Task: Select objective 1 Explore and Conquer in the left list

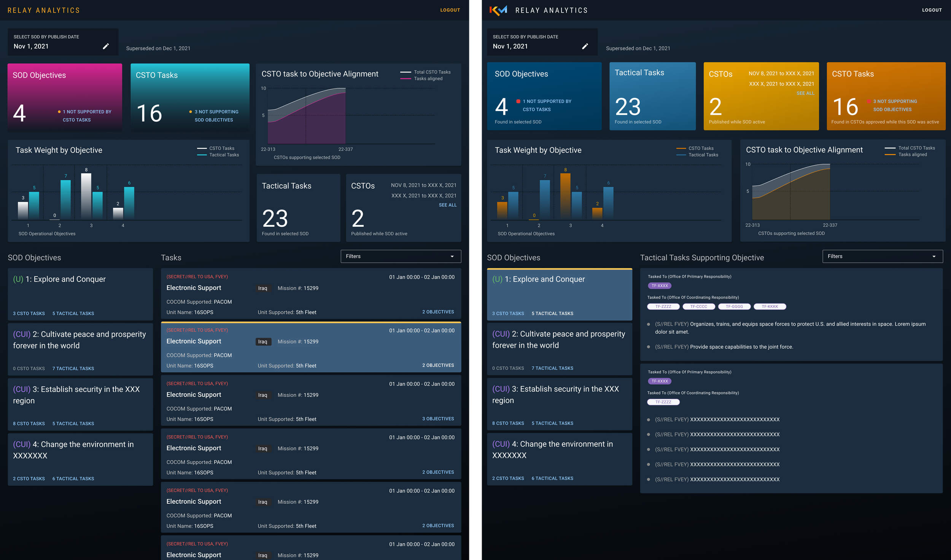Action: (80, 294)
